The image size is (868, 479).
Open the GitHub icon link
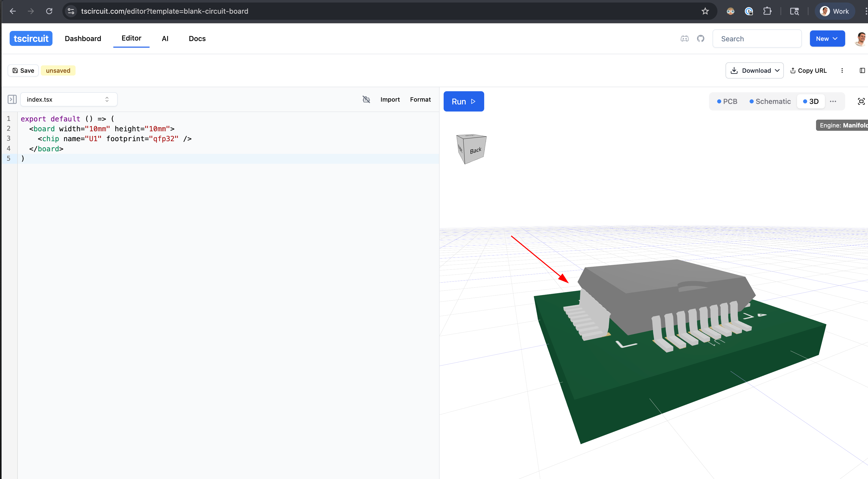coord(700,39)
